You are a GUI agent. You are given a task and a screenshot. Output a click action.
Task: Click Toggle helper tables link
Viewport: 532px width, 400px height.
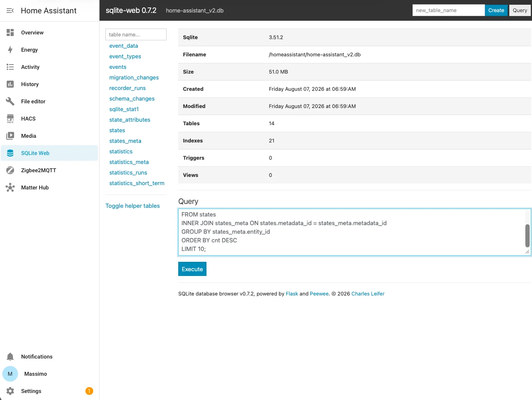(x=132, y=206)
